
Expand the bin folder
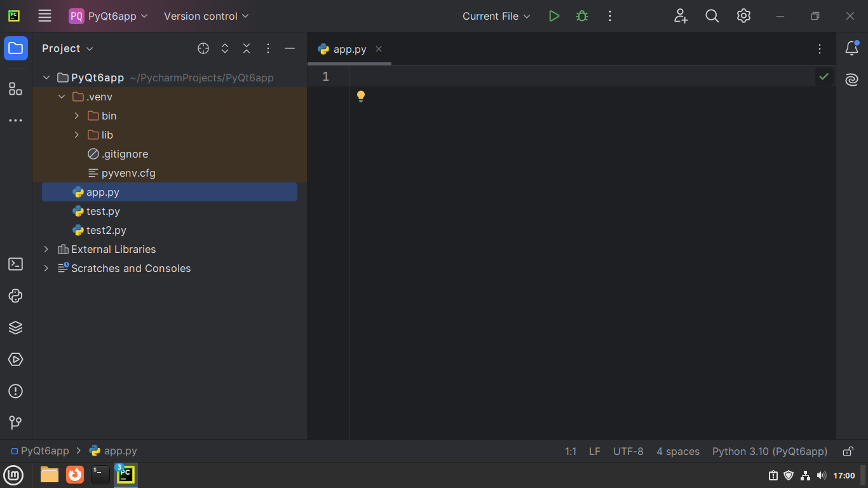pos(77,116)
